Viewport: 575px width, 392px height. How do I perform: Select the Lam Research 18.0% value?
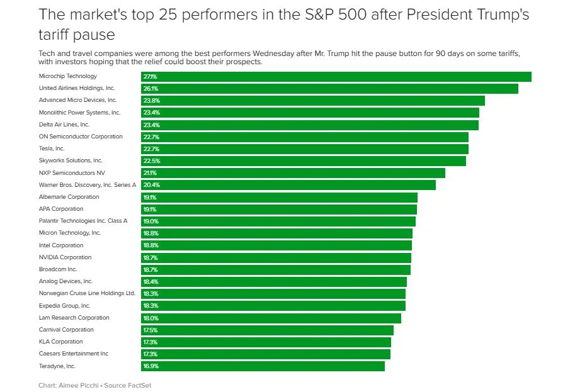pos(151,318)
